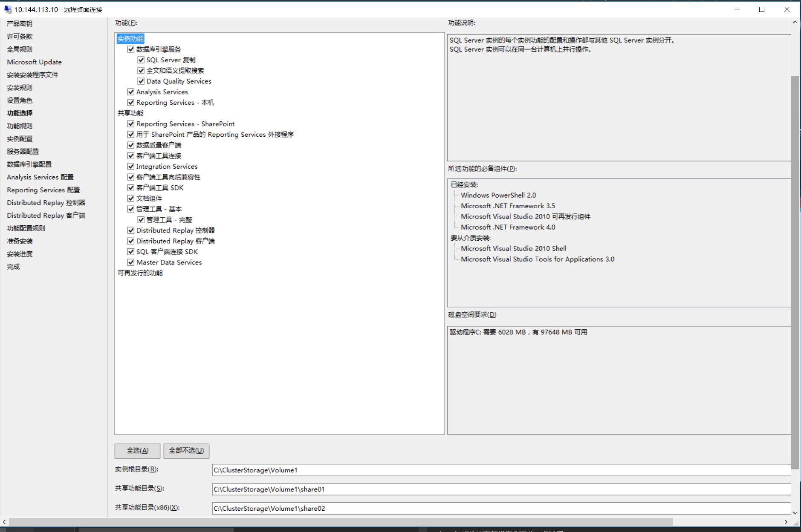Open 安装安装程序文件 step in sidebar
The image size is (801, 532).
coord(32,75)
